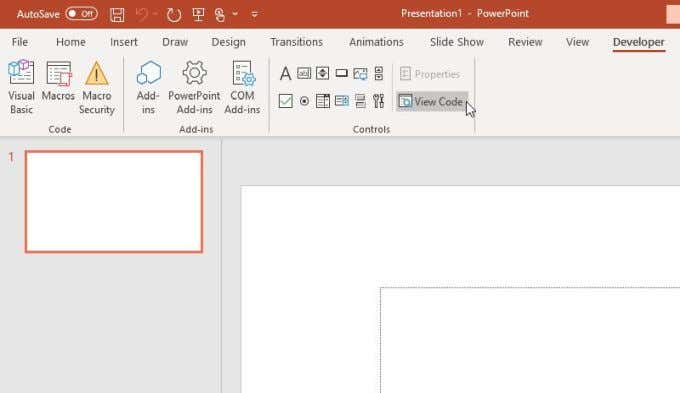The image size is (680, 393).
Task: Insert a Label ActiveX control
Action: point(285,74)
